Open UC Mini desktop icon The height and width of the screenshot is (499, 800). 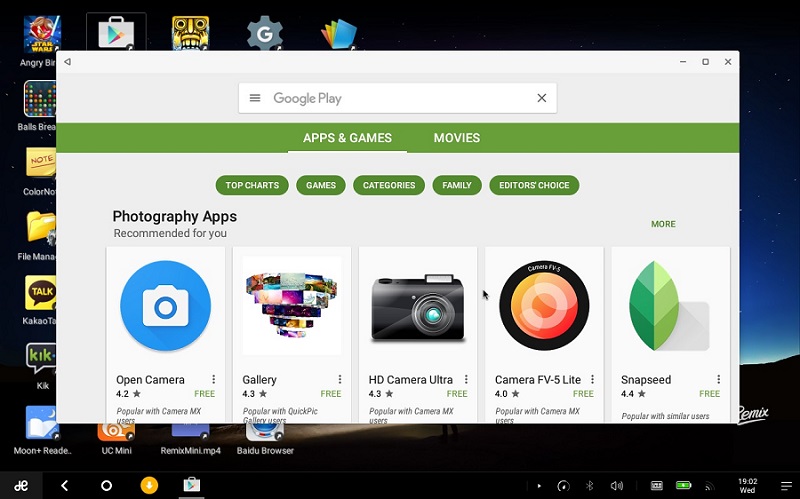point(116,432)
